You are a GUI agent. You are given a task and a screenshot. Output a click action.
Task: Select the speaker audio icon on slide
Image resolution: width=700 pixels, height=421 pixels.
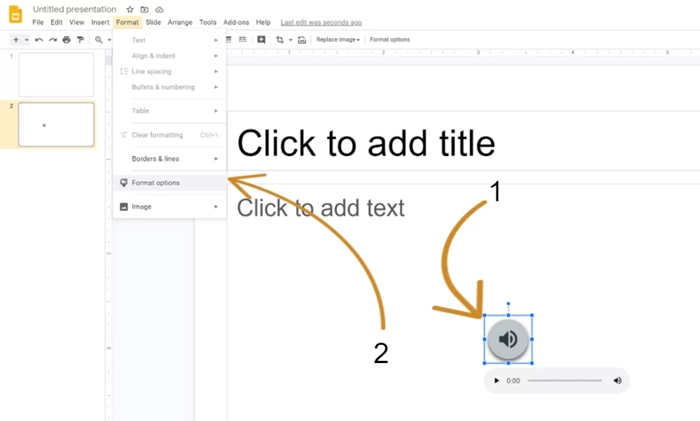coord(508,339)
